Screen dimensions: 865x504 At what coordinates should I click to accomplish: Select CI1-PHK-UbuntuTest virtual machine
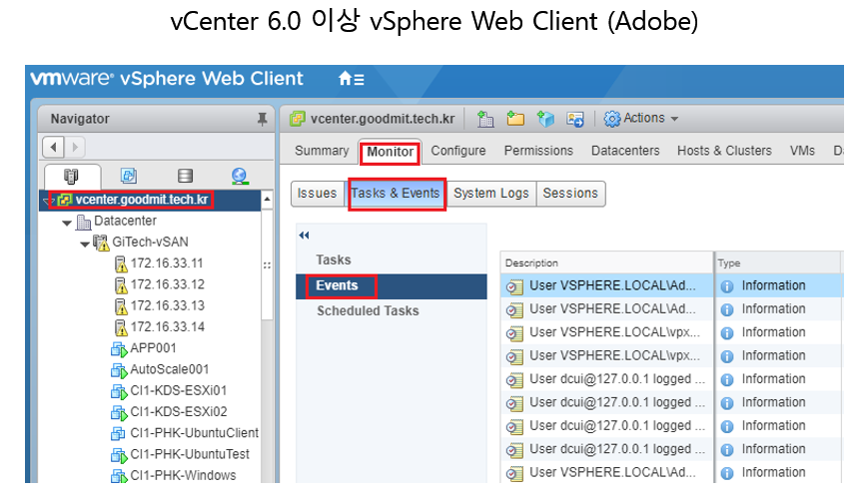point(190,454)
